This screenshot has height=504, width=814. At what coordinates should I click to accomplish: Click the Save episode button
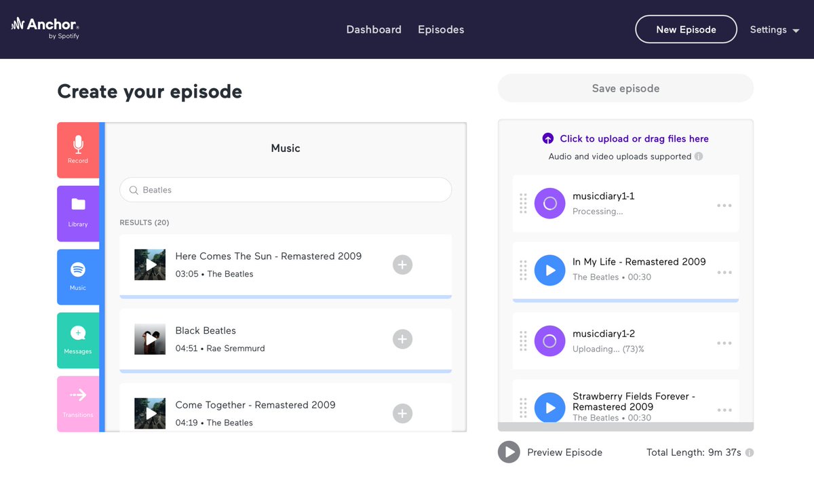[x=625, y=88]
